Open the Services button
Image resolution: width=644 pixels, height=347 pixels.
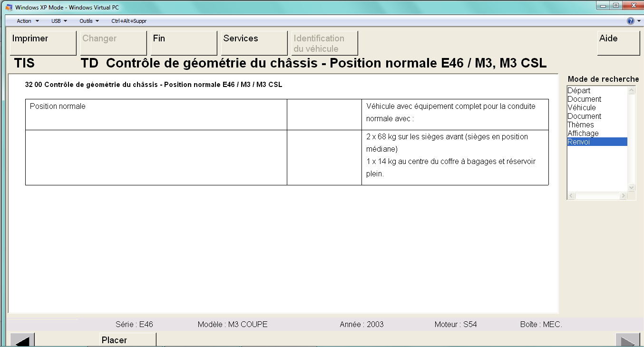(254, 43)
